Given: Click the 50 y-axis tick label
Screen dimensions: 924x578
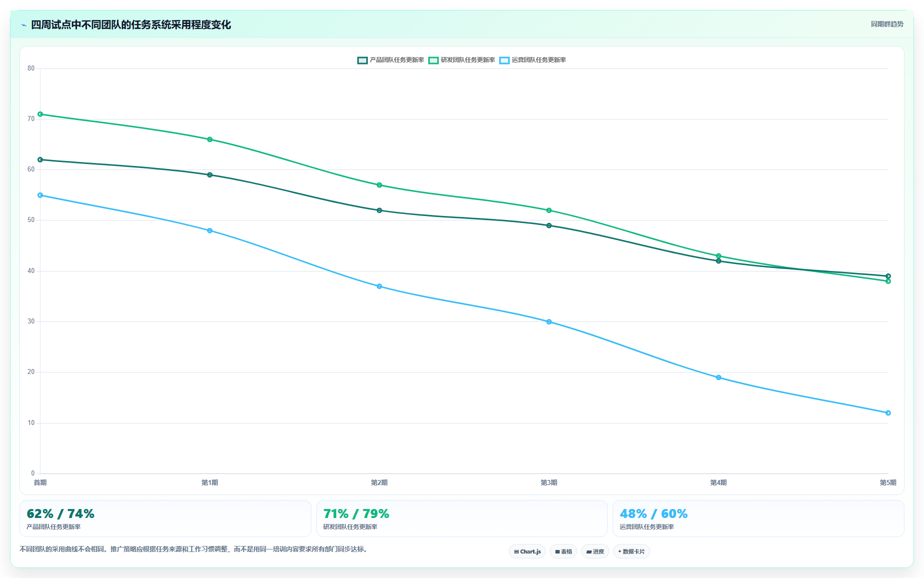Looking at the screenshot, I should point(31,220).
